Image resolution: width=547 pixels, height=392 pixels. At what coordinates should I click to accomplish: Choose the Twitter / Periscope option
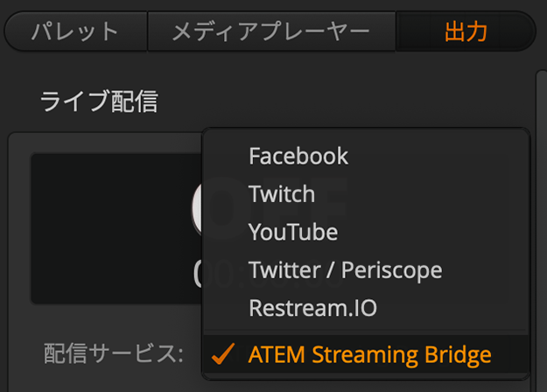(345, 269)
